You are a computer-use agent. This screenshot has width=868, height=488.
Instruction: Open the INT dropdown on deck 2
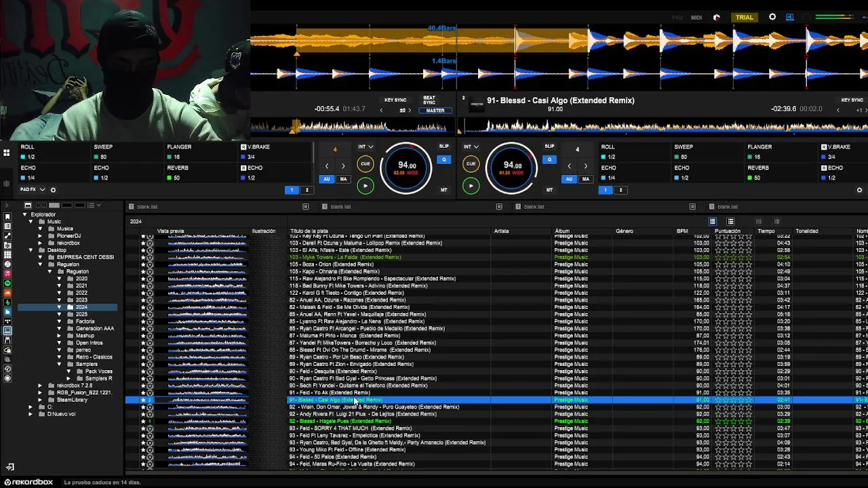pos(471,146)
